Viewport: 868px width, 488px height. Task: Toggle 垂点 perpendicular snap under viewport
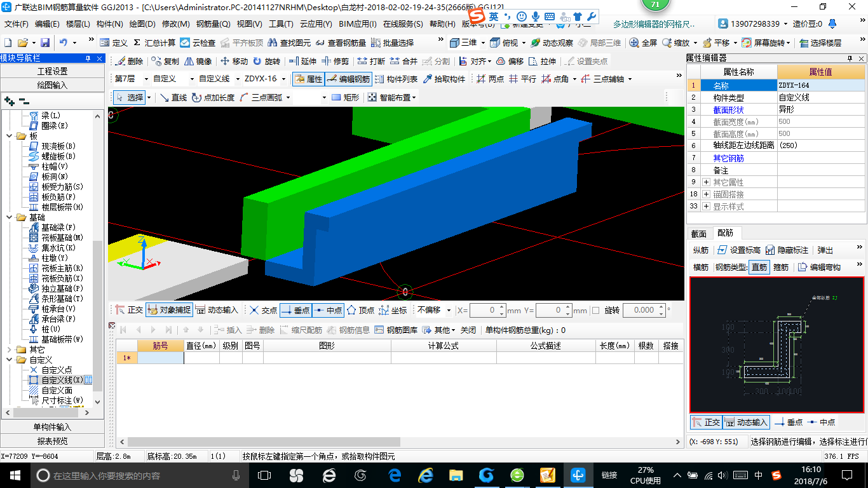[295, 310]
